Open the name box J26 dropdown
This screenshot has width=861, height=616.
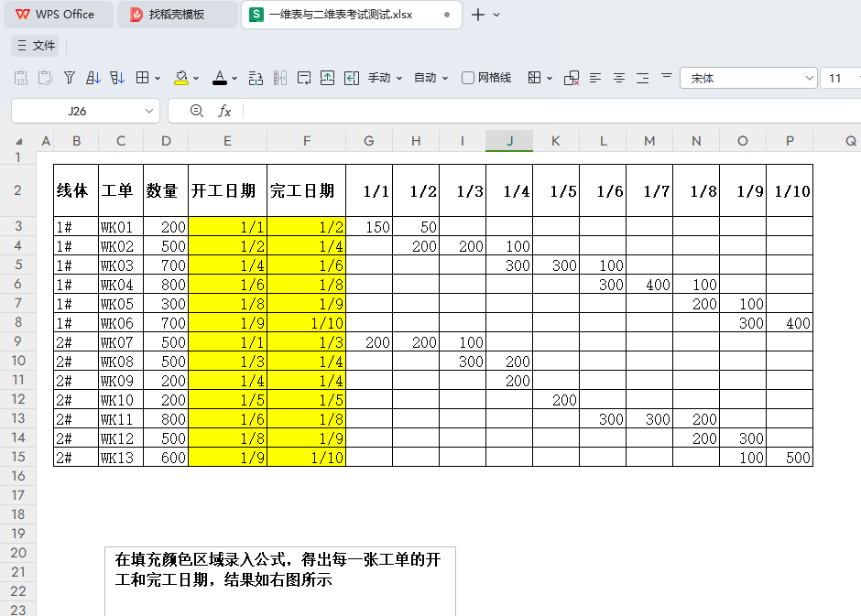click(148, 111)
